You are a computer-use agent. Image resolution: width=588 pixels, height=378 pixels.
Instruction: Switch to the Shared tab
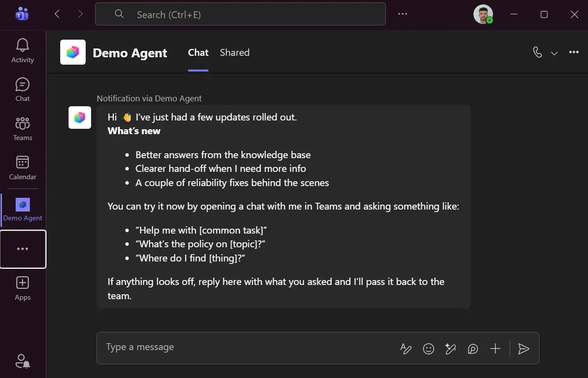235,52
